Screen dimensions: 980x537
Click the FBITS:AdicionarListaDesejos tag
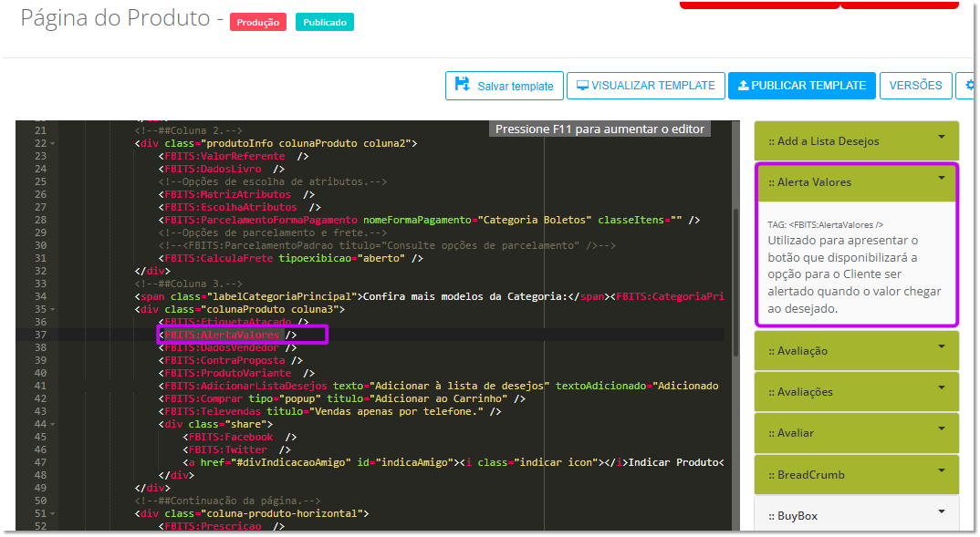(x=246, y=386)
